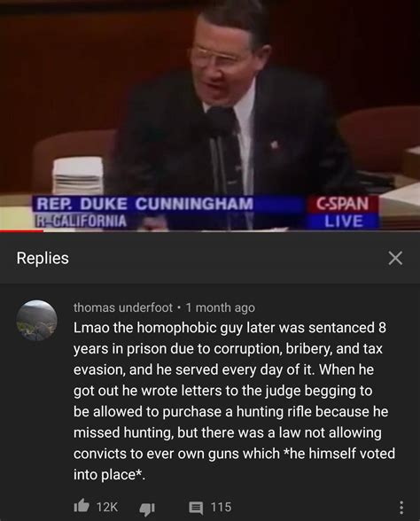Open the comment's reply thread icon
Viewport: 420px width, 521px height.
point(196,508)
